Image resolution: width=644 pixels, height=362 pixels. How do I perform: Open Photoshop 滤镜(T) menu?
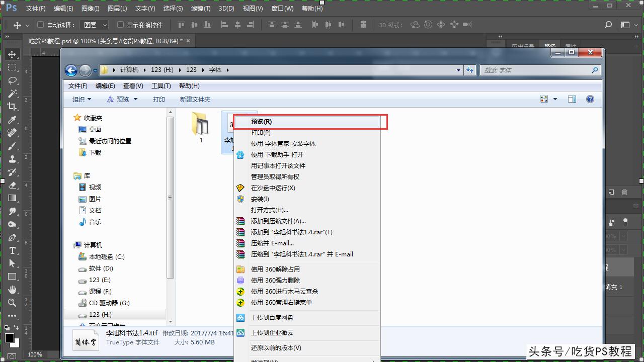(x=201, y=9)
